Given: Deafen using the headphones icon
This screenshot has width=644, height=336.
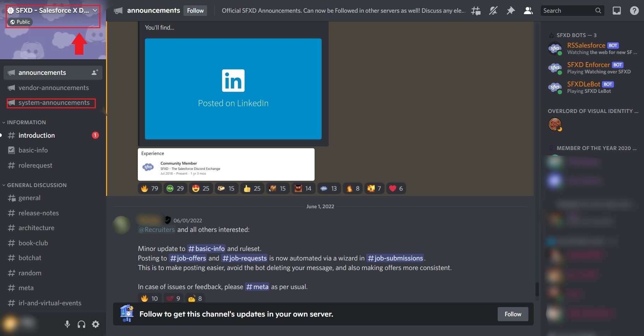Looking at the screenshot, I should click(x=81, y=324).
